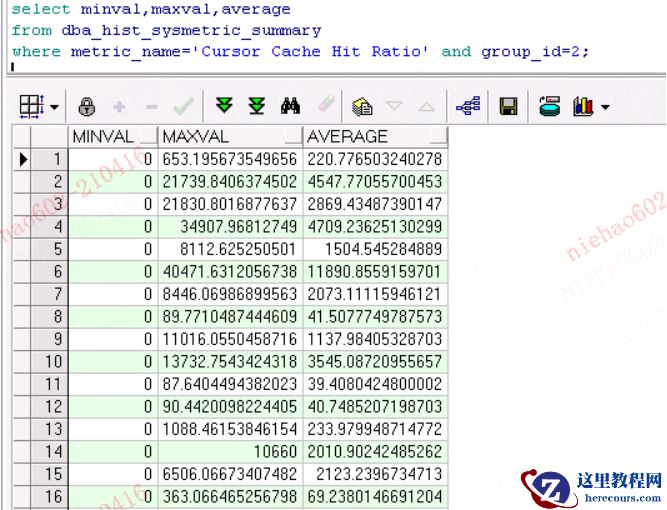
Task: Open the grid options dropdown arrow
Action: coord(53,106)
